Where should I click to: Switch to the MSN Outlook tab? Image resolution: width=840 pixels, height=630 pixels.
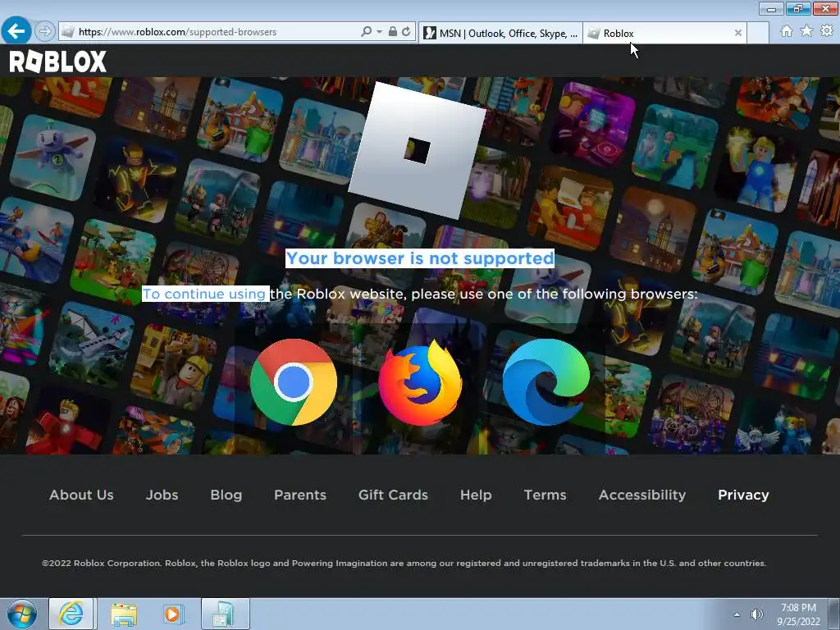(x=501, y=33)
